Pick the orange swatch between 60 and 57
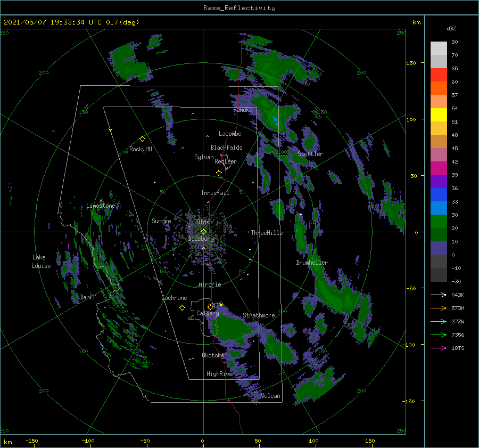The height and width of the screenshot is (448, 479). click(x=439, y=88)
